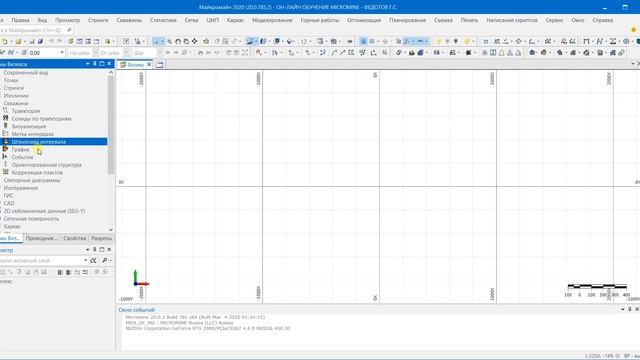Click the На себя input field
Screen dimensions: 640x360
[79, 53]
